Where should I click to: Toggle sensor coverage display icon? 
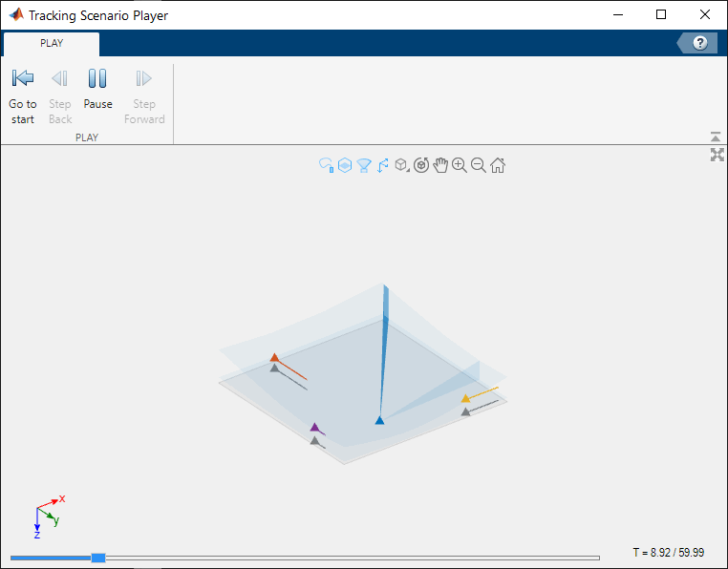coord(364,166)
